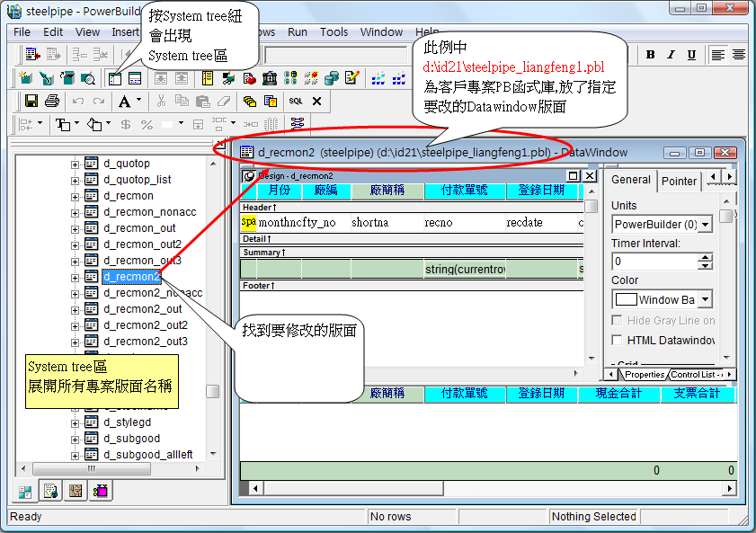
Task: Click the Summary band bar
Action: click(x=412, y=252)
